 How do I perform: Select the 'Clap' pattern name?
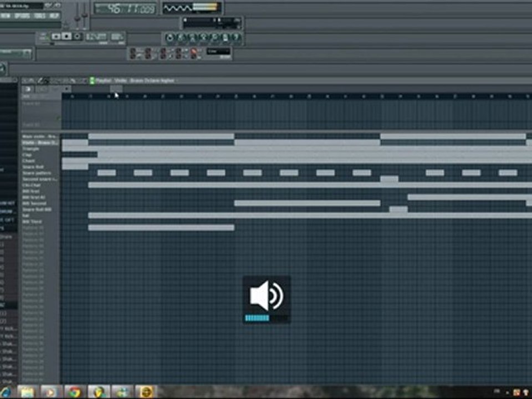[27, 155]
